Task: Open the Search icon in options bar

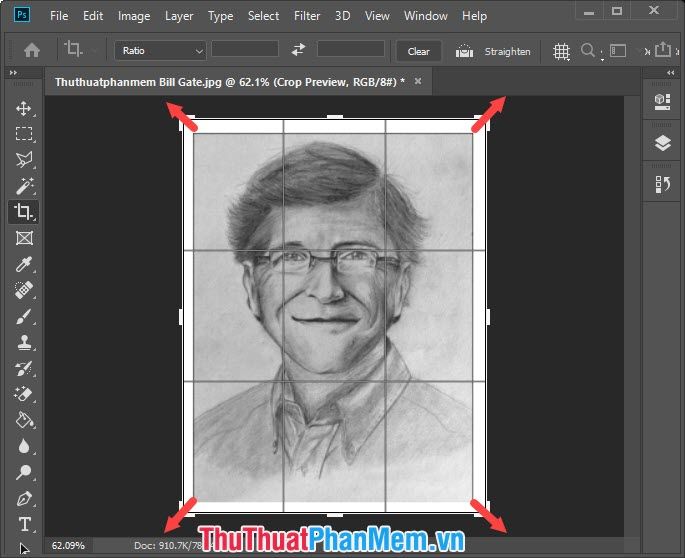Action: pyautogui.click(x=588, y=51)
